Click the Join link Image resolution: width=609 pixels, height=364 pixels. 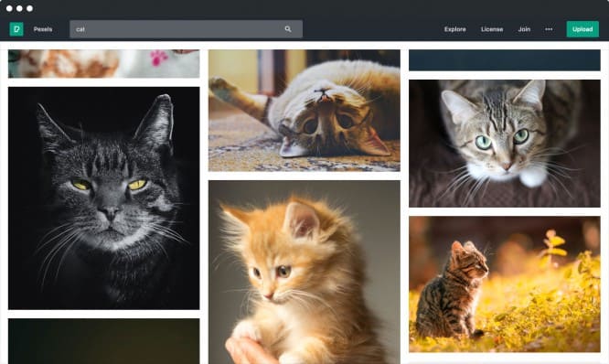click(524, 29)
